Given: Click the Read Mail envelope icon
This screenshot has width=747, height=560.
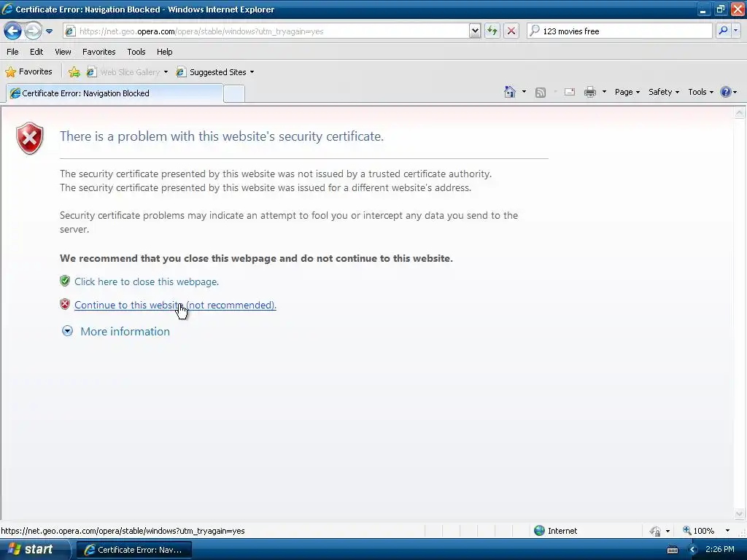Looking at the screenshot, I should tap(569, 92).
